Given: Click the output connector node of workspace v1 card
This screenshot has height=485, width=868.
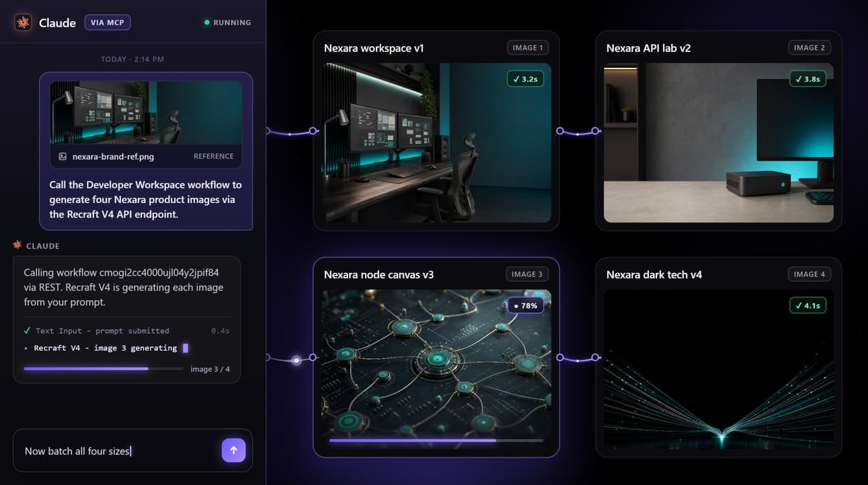Looking at the screenshot, I should (559, 130).
